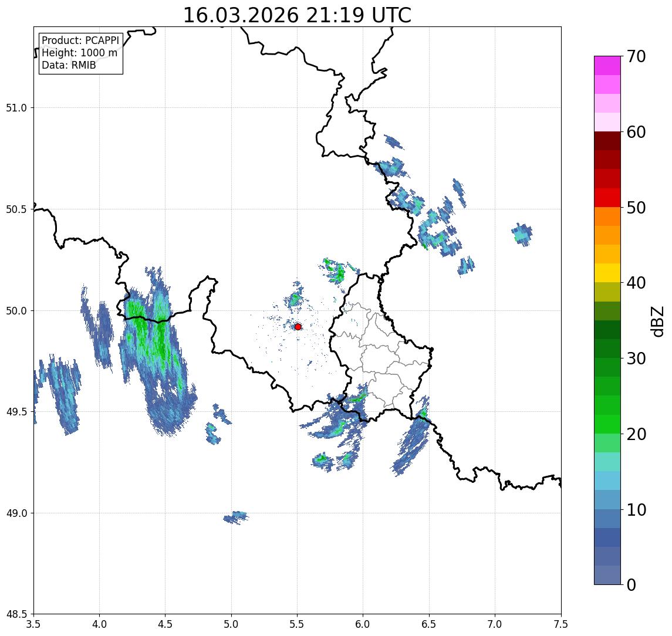Click the small echo at latitude 49.0
Viewport: 672px width, 636px height.
coord(236,517)
